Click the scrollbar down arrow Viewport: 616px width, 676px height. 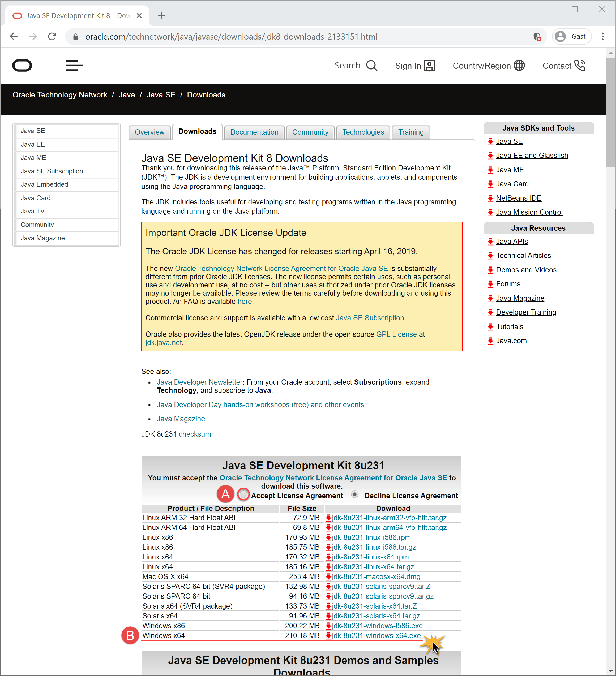[x=611, y=671]
